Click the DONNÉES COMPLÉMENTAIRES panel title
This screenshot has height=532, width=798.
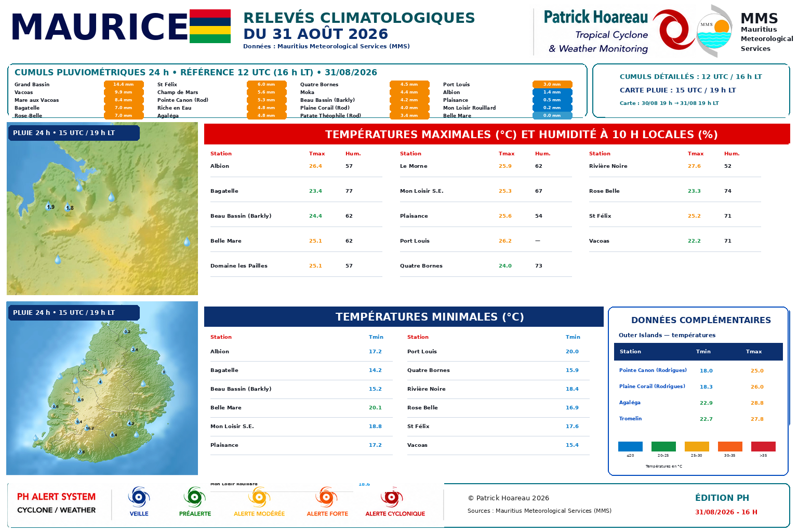(701, 320)
